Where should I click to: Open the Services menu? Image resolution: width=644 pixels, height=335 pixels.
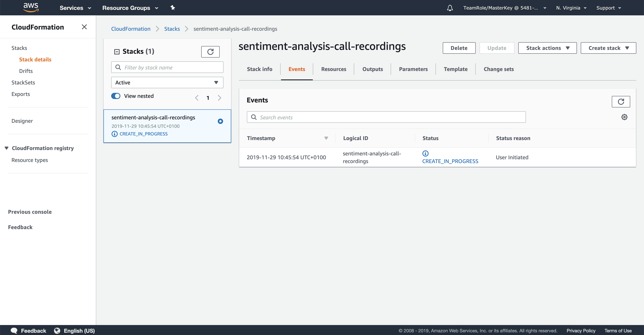pos(75,8)
